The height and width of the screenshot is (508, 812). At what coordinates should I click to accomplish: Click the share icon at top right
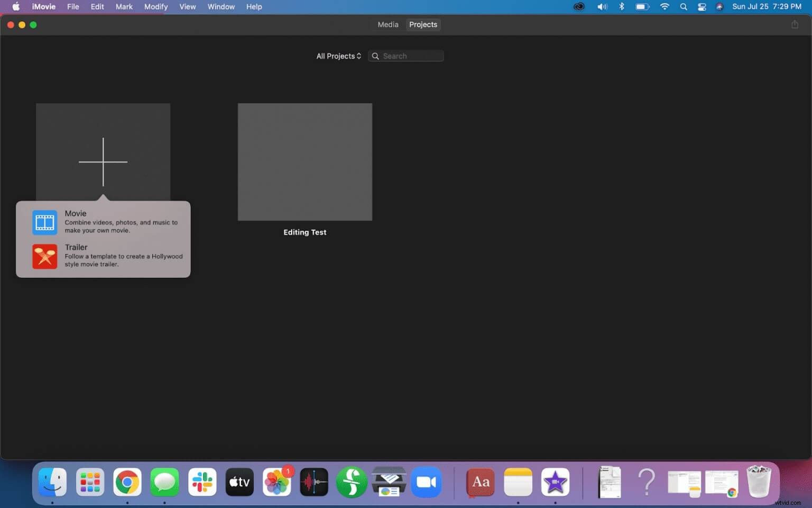click(x=795, y=24)
